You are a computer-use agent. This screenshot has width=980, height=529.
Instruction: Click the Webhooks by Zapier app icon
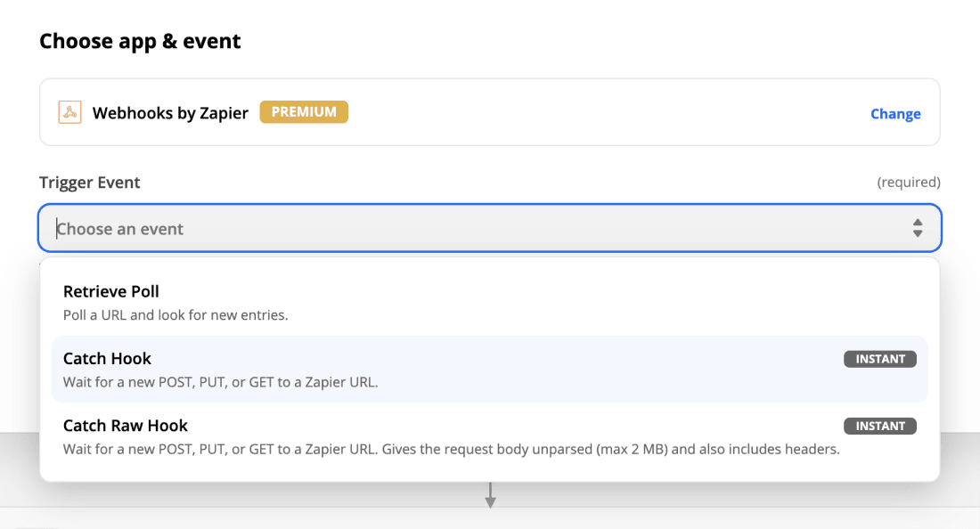click(x=70, y=112)
